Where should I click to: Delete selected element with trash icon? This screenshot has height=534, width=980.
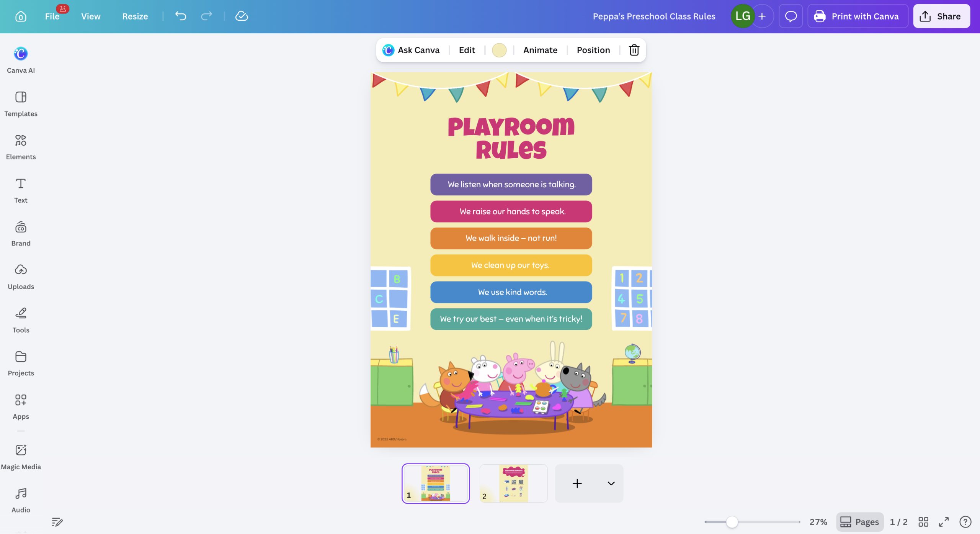pyautogui.click(x=634, y=50)
